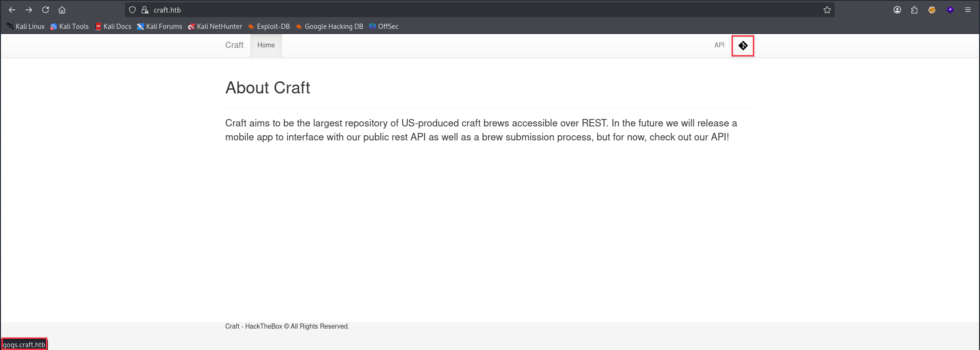Open the orange extension icon in toolbar
This screenshot has height=350, width=980.
coord(932,10)
